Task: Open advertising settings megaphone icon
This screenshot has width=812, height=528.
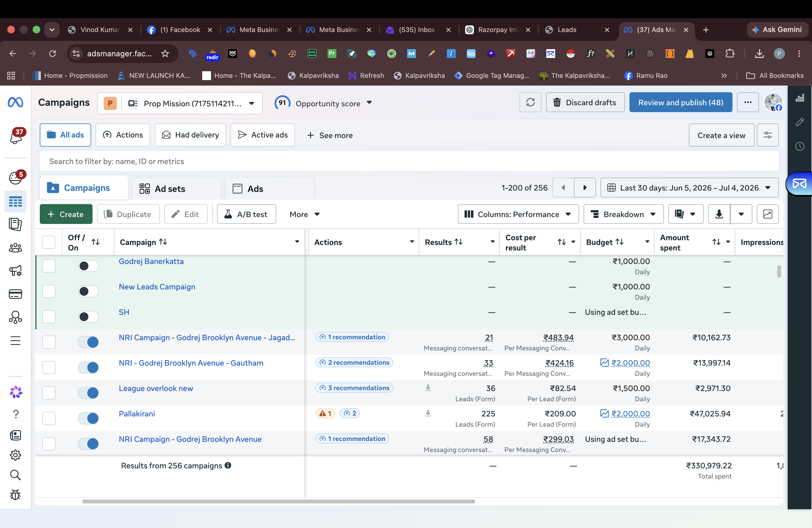Action: 15,271
